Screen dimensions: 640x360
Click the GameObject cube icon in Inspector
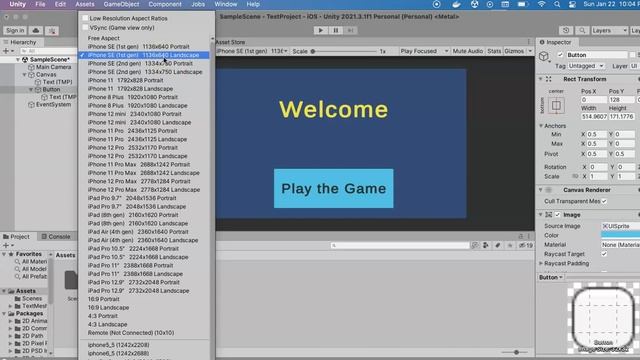(544, 56)
